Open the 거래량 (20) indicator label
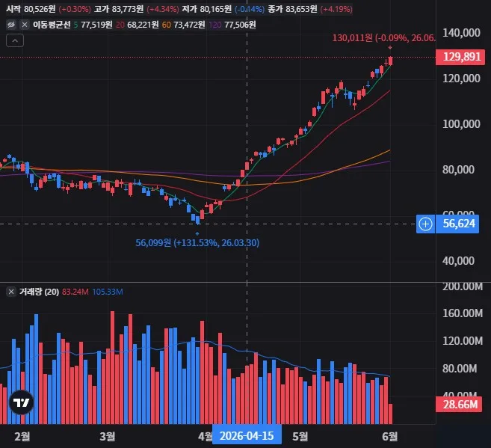The image size is (491, 448). click(40, 292)
